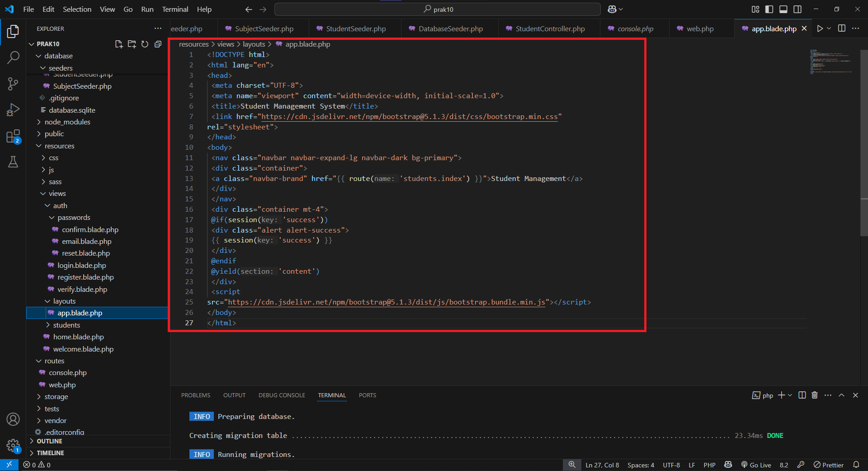Open the Search sidebar icon
Viewport: 868px width, 471px height.
pyautogui.click(x=13, y=57)
